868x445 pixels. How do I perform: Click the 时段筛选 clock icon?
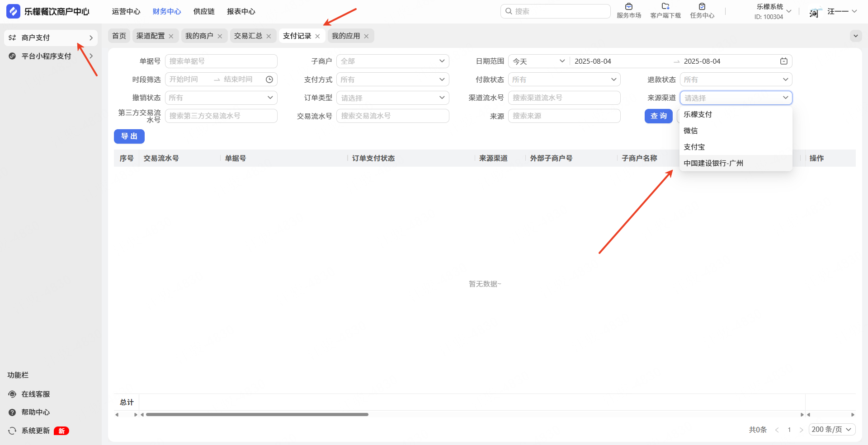[269, 80]
